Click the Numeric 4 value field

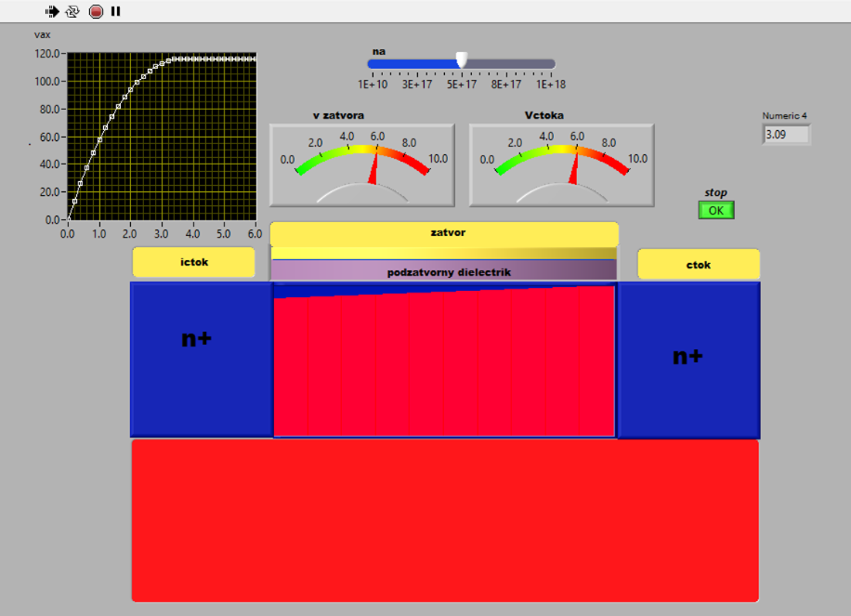click(x=786, y=135)
